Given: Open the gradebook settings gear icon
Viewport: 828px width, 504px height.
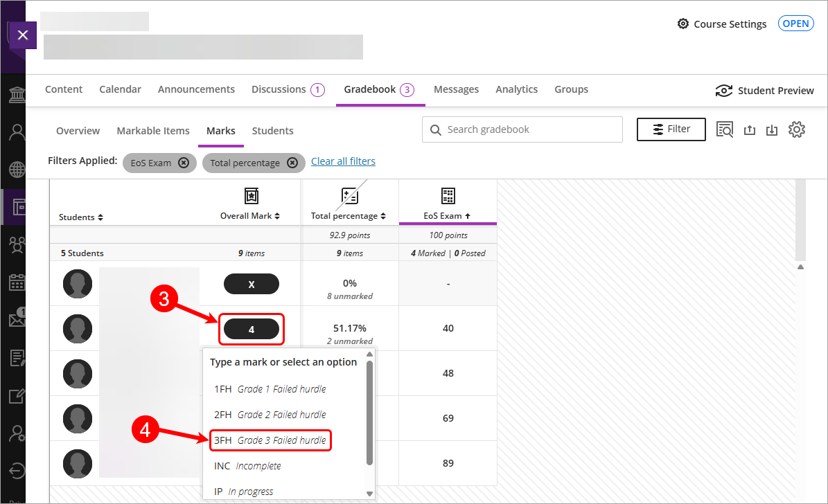Looking at the screenshot, I should [x=797, y=129].
